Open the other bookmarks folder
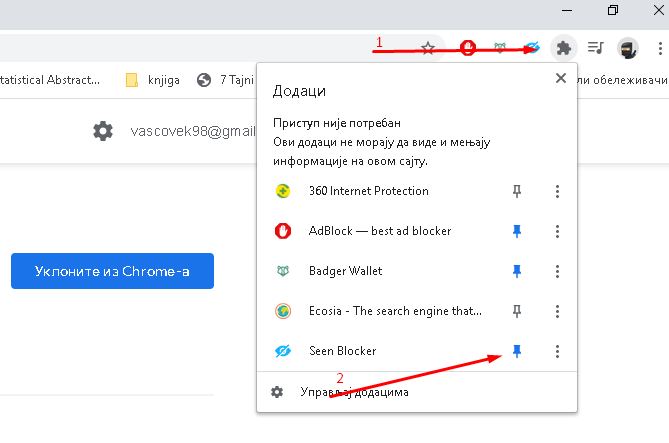669x443 pixels. [x=623, y=80]
